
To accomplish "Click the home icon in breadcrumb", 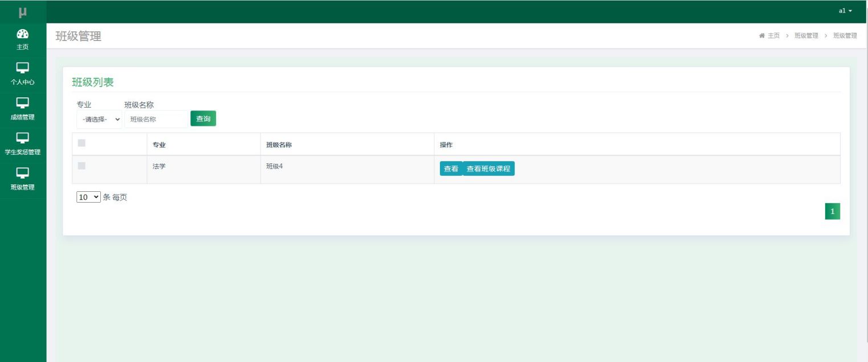I will [762, 36].
